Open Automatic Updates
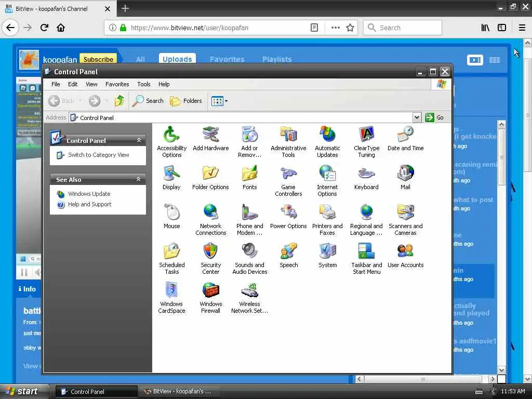532x399 pixels. 327,142
